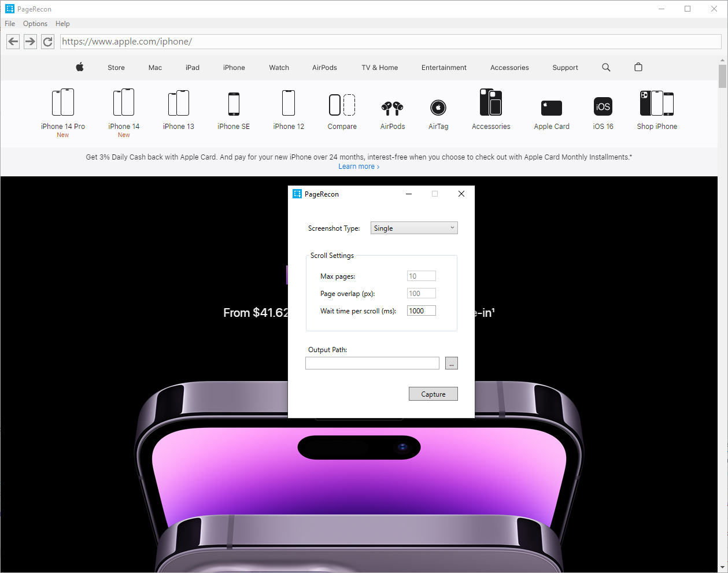Click the URL address bar
The height and width of the screenshot is (573, 728).
click(391, 42)
